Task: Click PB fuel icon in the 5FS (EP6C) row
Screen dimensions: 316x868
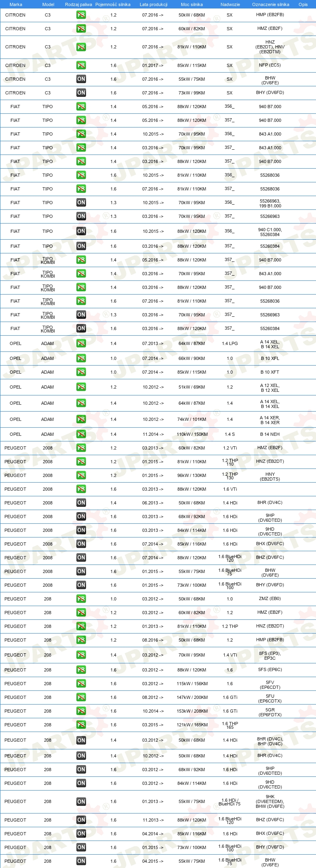Action: pos(81,670)
